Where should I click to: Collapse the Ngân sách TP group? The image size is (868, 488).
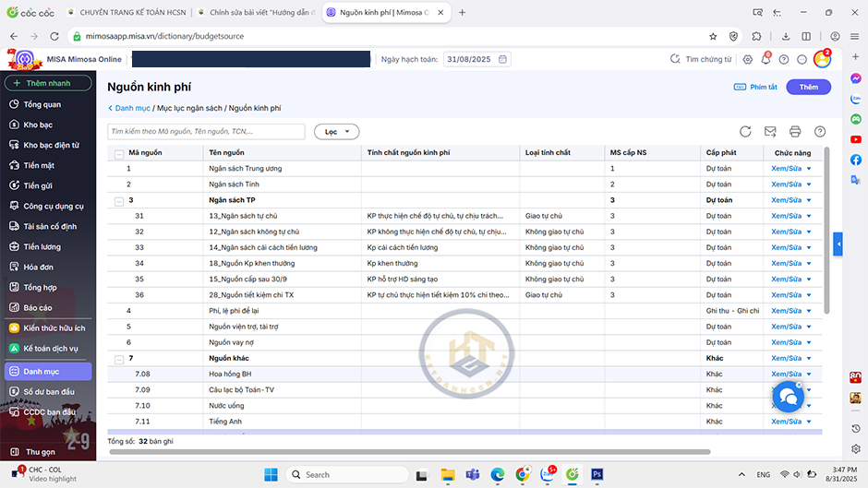[118, 200]
